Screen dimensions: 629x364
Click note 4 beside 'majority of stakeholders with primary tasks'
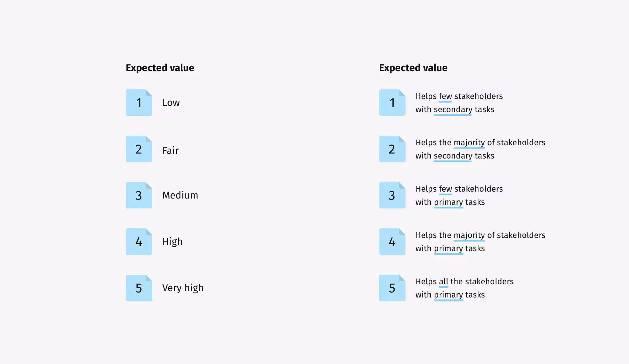(x=392, y=242)
